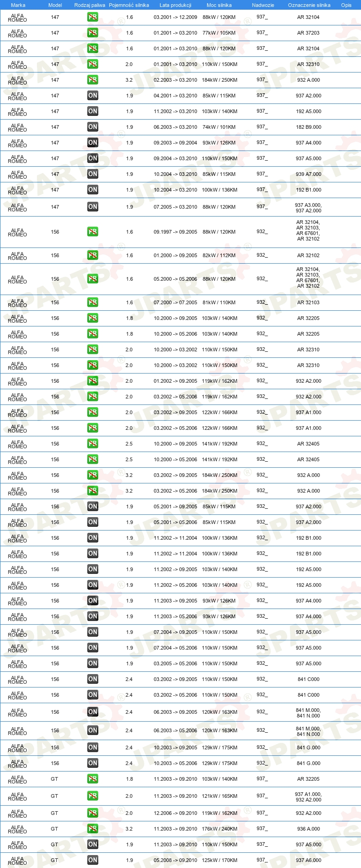
Task: Select years cell '04.2001 -> 03.2010'
Action: pos(175,96)
